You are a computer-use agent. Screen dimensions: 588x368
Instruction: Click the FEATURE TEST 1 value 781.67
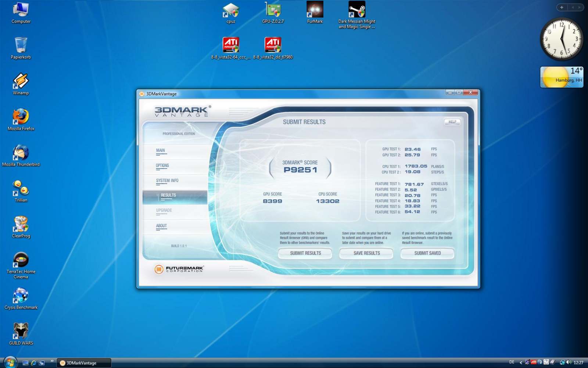pyautogui.click(x=414, y=184)
